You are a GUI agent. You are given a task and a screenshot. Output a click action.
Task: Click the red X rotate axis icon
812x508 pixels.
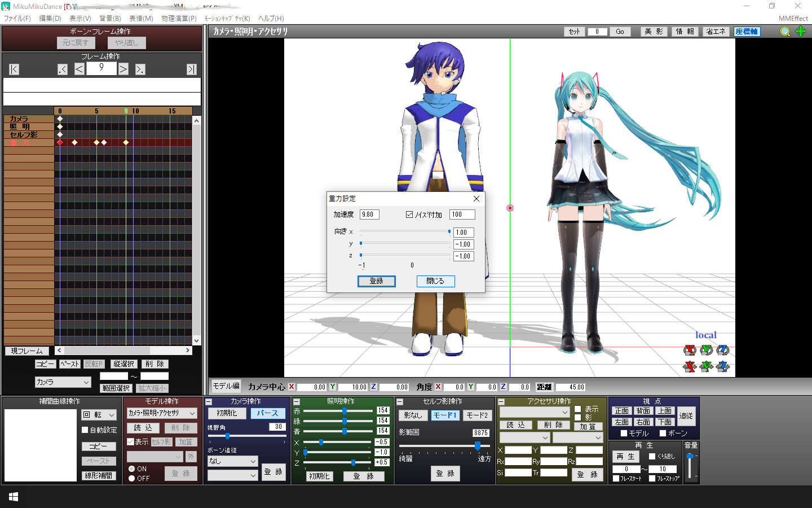689,351
